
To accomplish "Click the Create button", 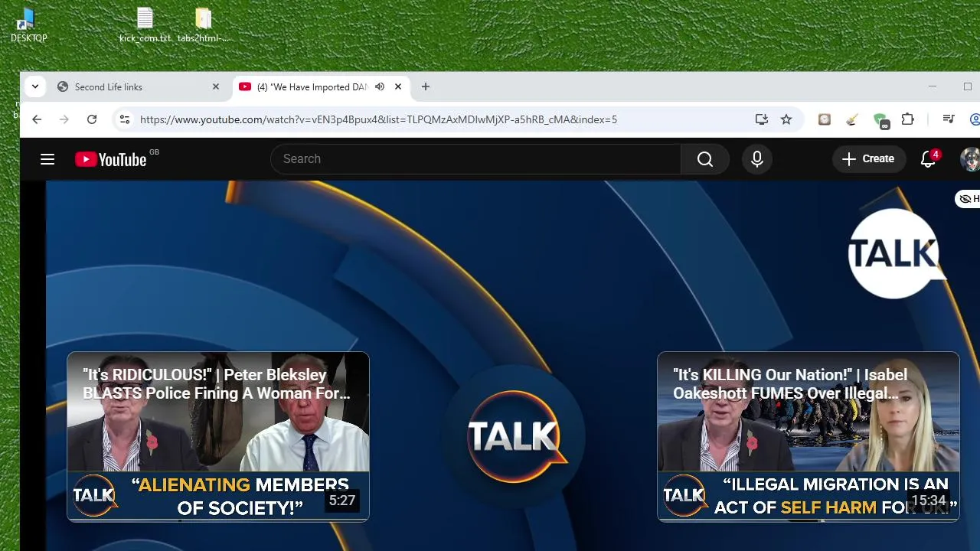I will pyautogui.click(x=869, y=159).
